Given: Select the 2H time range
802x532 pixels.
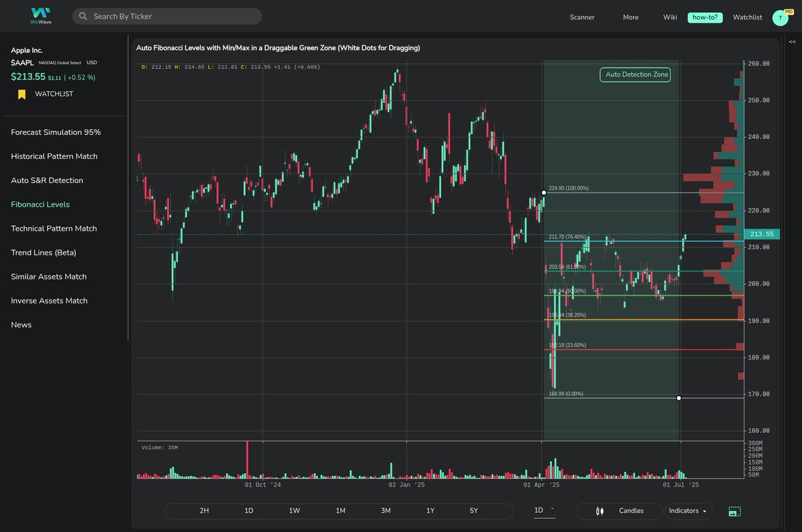Looking at the screenshot, I should coord(205,511).
